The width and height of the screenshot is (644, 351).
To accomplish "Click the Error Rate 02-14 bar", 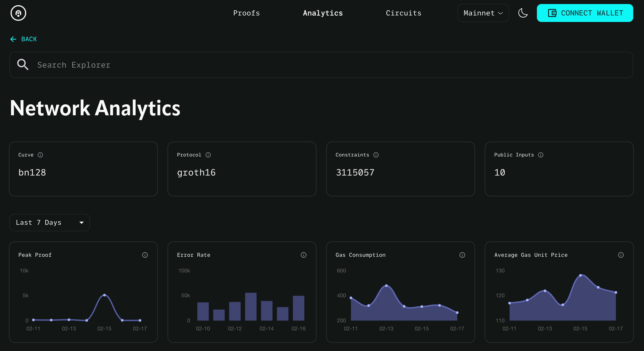I will point(267,311).
